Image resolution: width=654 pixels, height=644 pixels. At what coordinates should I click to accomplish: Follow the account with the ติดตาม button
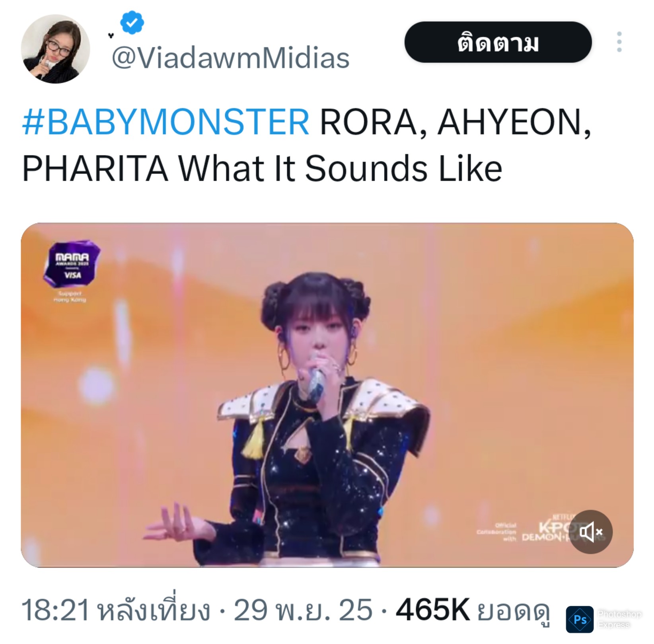tap(498, 42)
